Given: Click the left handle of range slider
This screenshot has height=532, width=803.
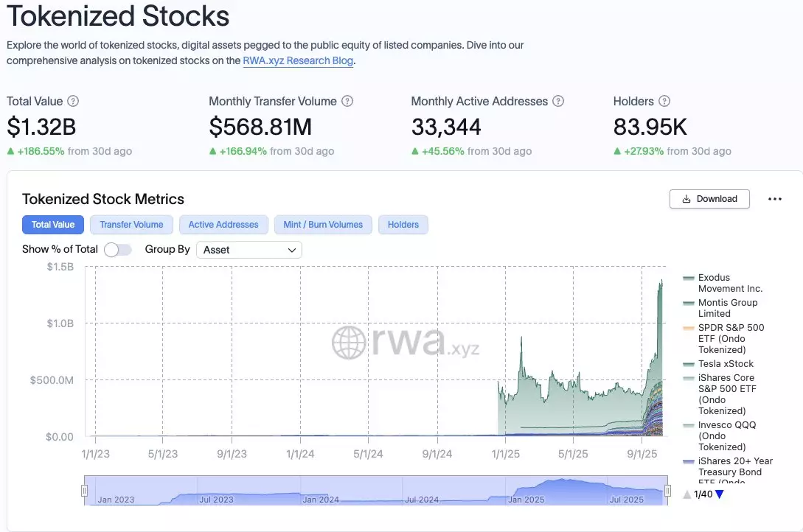Looking at the screenshot, I should (x=85, y=491).
